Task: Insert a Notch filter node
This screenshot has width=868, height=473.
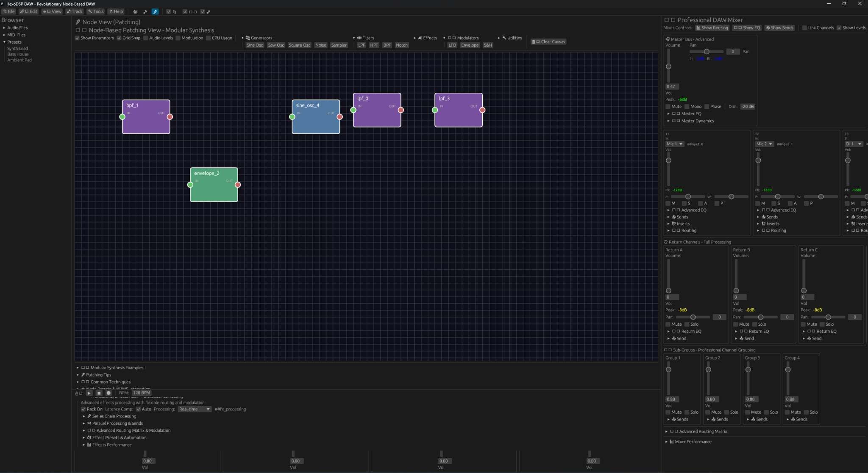Action: coord(401,45)
